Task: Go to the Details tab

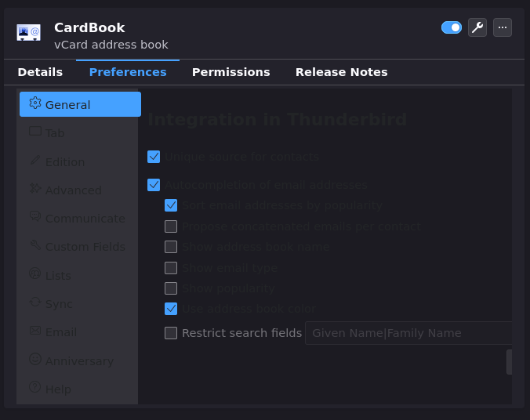Action: 40,72
